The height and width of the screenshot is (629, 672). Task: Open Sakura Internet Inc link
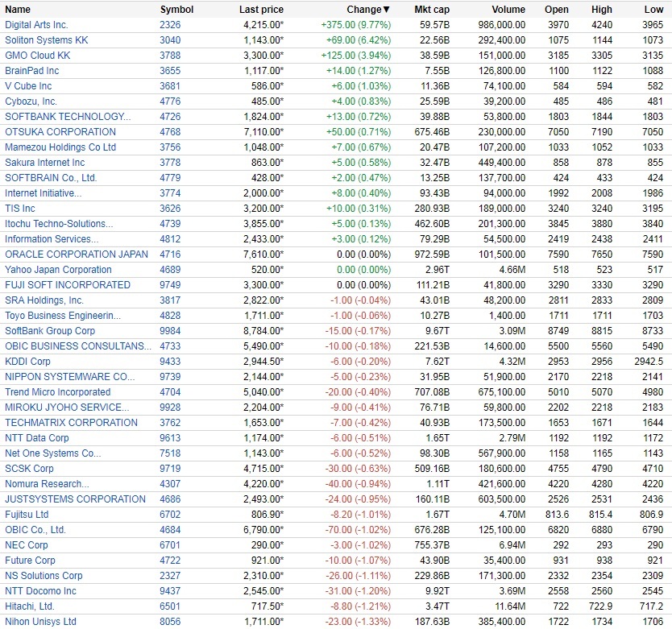click(x=45, y=163)
